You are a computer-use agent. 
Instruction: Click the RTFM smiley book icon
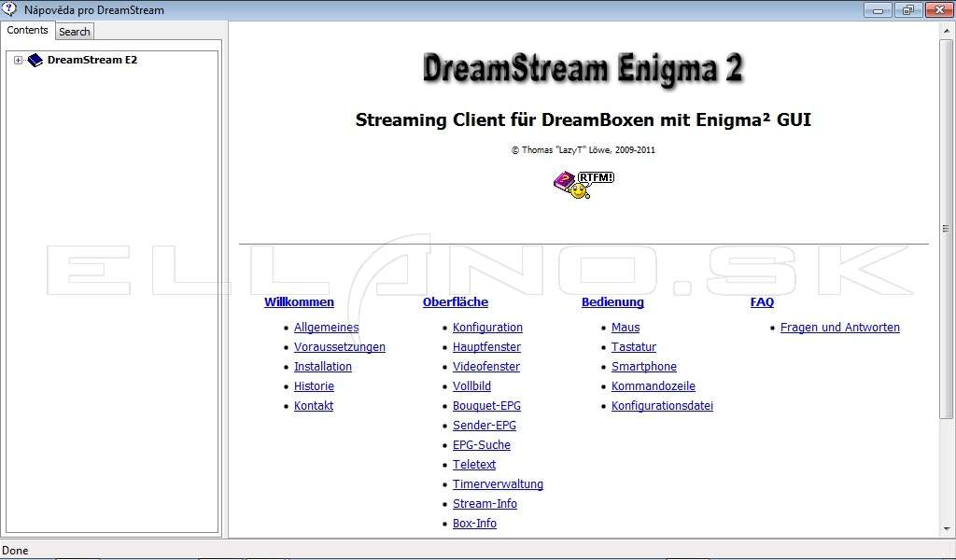pyautogui.click(x=583, y=185)
